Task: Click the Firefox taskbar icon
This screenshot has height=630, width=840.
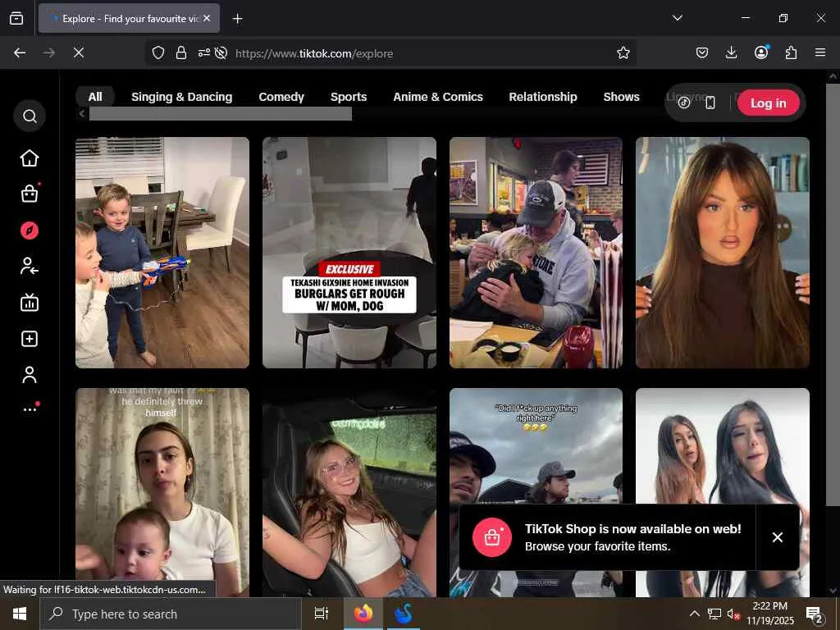Action: coord(363,614)
